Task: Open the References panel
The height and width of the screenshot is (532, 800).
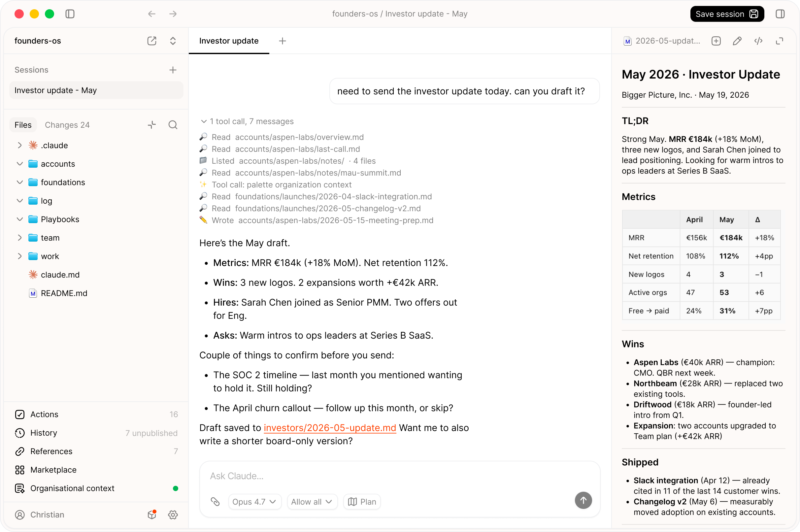Action: pyautogui.click(x=96, y=451)
